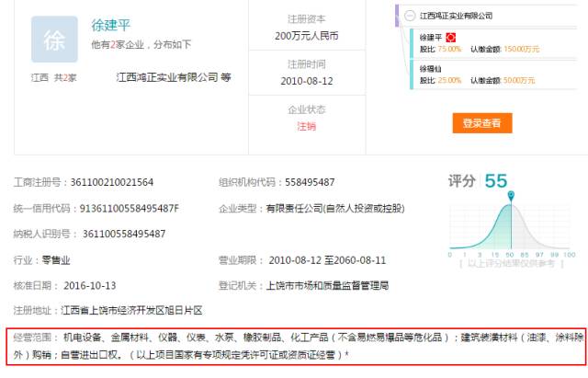This screenshot has width=588, height=378.
Task: Click the 注销 company status
Action: click(306, 126)
